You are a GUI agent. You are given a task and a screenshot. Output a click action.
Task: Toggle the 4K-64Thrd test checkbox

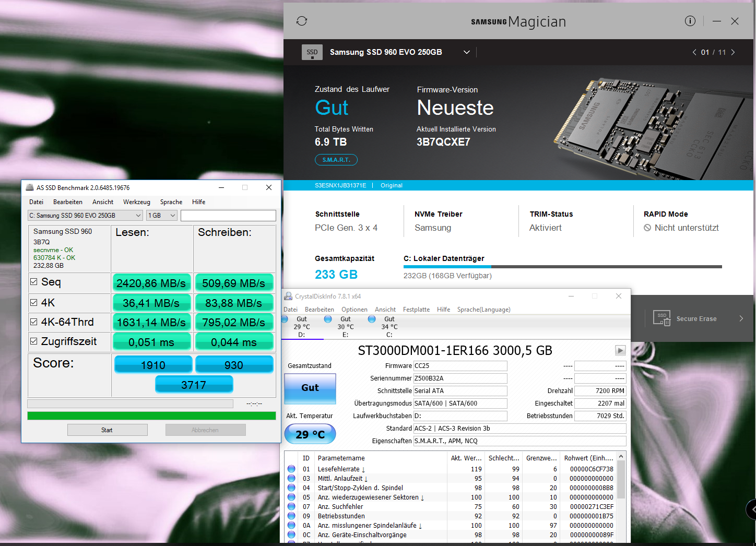(x=34, y=322)
